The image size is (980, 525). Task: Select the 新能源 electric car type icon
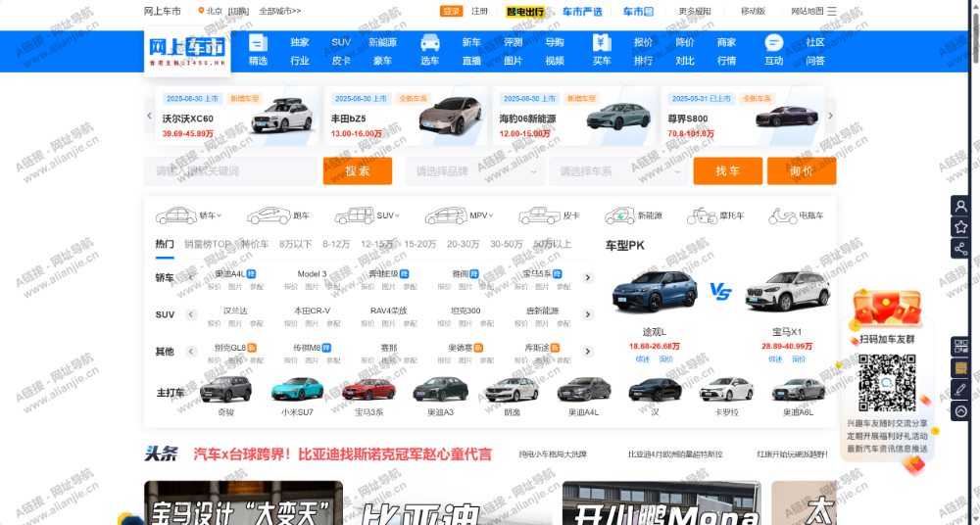[619, 215]
